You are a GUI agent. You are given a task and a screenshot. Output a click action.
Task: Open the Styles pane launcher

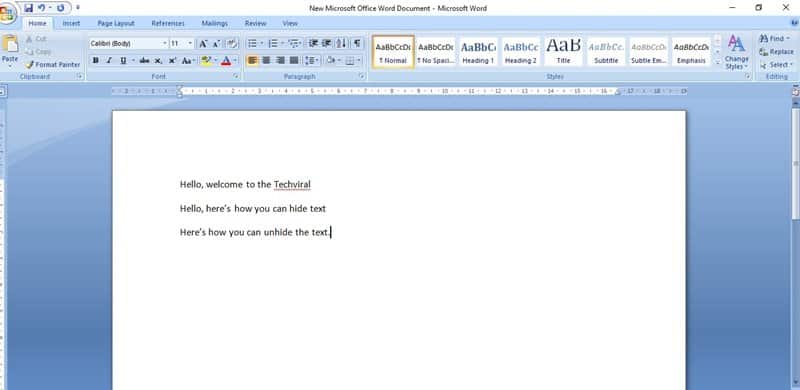coord(747,77)
